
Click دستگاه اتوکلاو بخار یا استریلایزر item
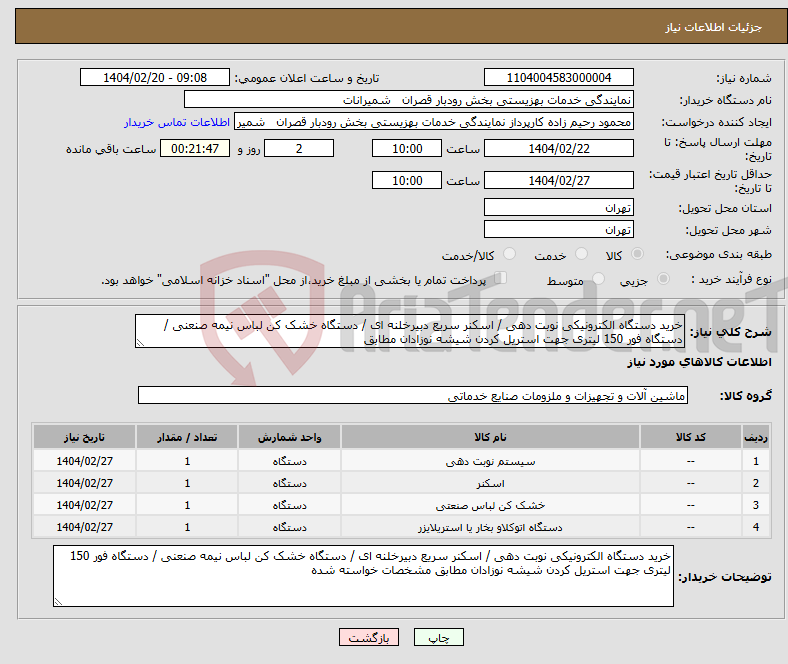coord(490,527)
